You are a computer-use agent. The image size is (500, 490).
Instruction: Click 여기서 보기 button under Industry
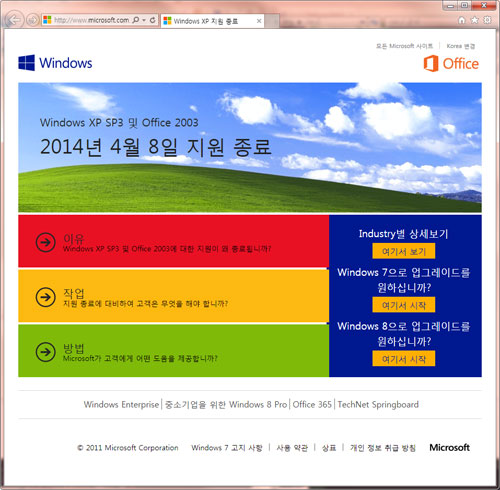coord(404,251)
